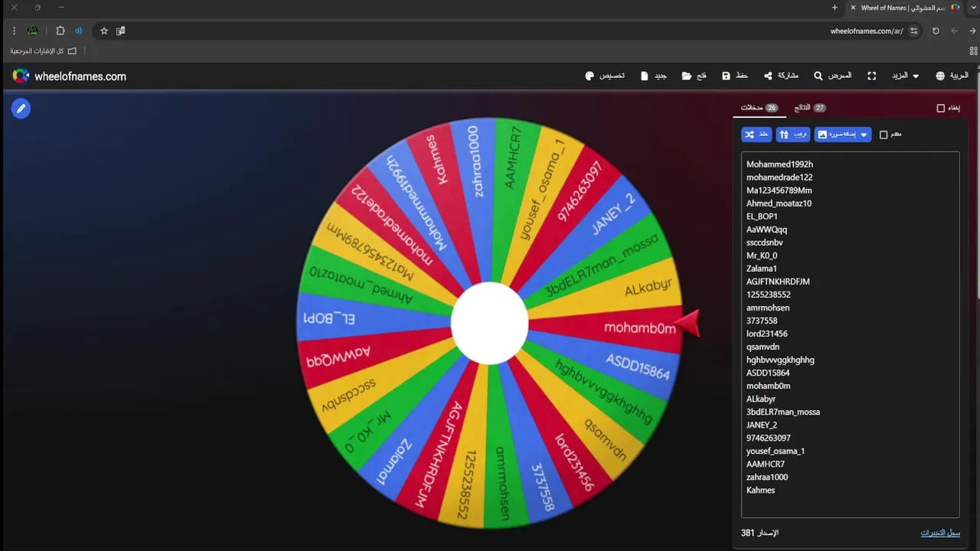The height and width of the screenshot is (551, 980).
Task: Enter fullscreen mode icon
Action: point(871,76)
